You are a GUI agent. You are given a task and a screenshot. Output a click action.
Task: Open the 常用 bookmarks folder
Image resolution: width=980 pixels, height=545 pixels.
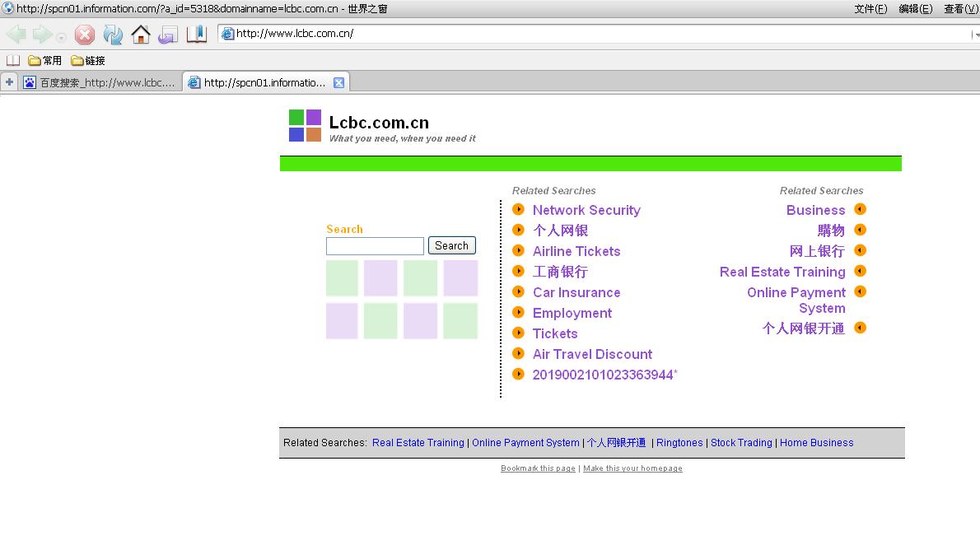coord(45,61)
